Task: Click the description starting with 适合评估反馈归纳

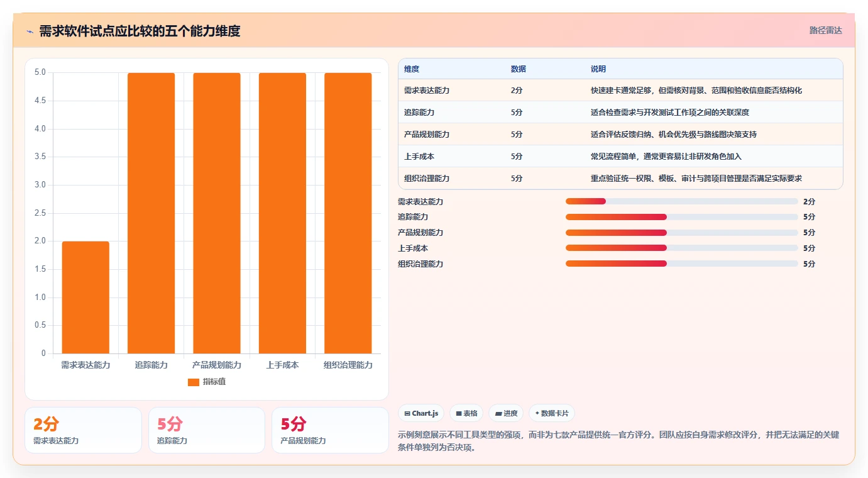Action: (x=674, y=135)
